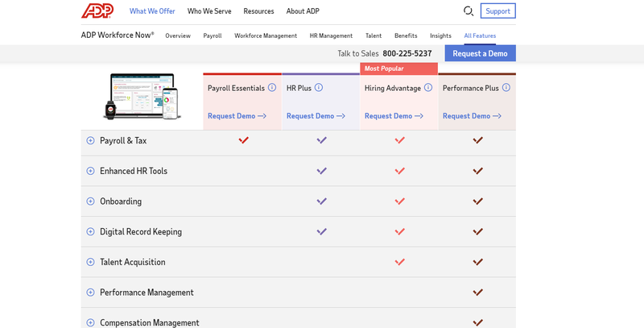644x328 pixels.
Task: Click Digital Record Keeping check under HR Plus
Action: (321, 231)
